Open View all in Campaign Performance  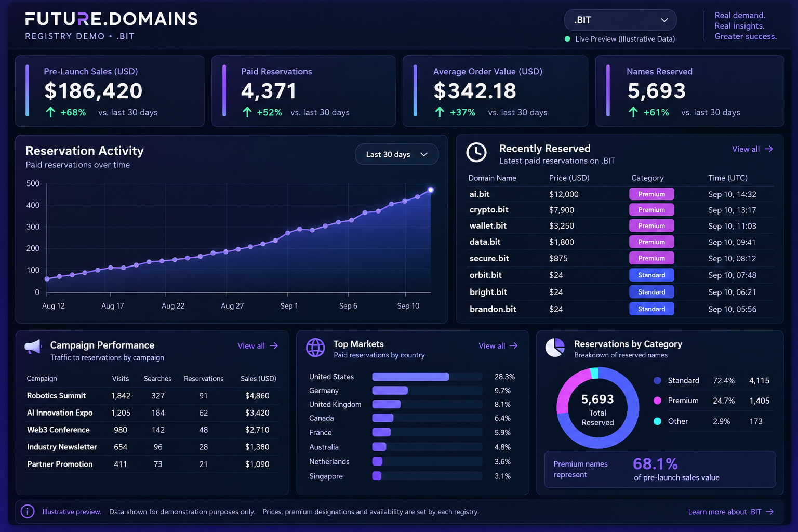pos(258,346)
